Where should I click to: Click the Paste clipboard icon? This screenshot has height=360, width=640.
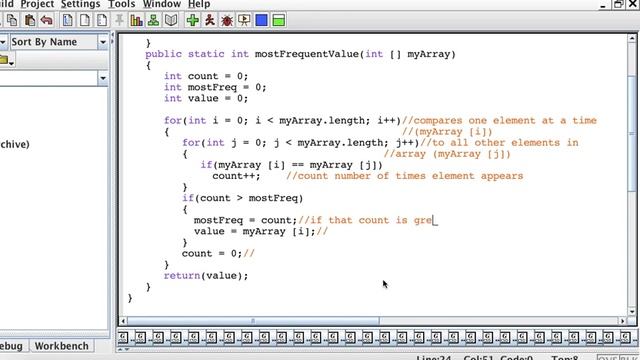tap(29, 20)
